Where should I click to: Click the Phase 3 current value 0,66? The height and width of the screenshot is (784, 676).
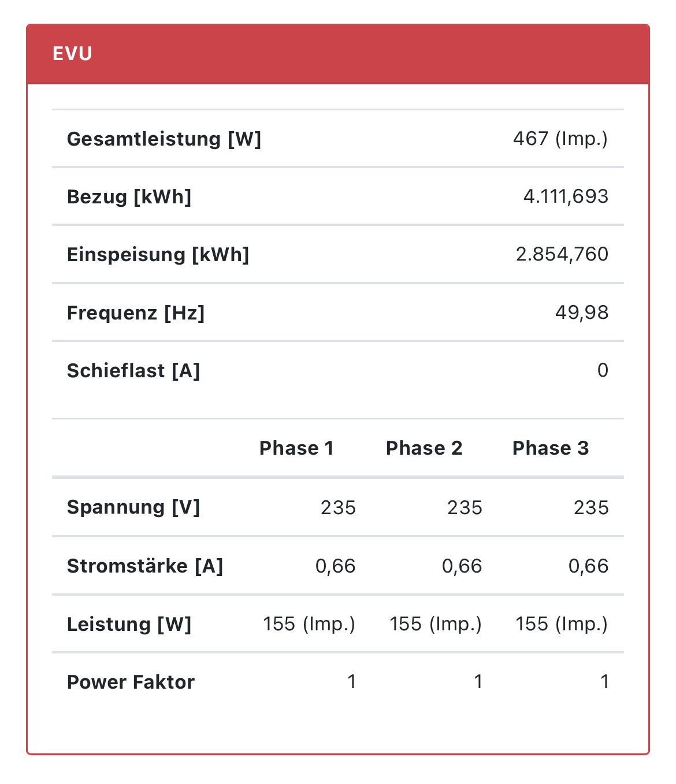(588, 566)
